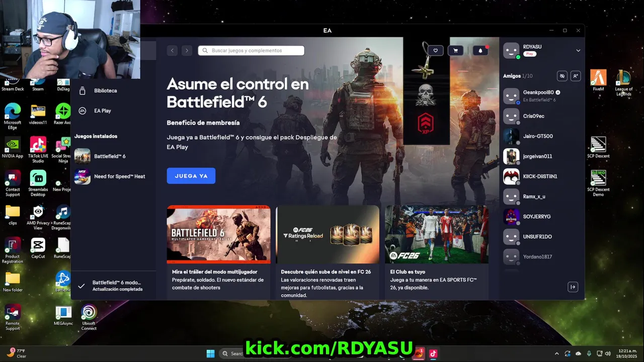Focus the Buscar juegos y complementos search field
The width and height of the screenshot is (644, 362).
pos(251,50)
